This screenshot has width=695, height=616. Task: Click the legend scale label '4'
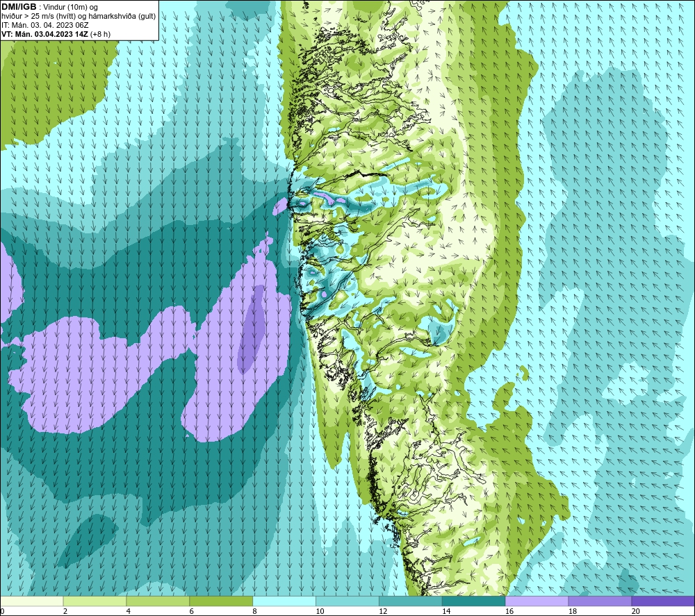(128, 611)
